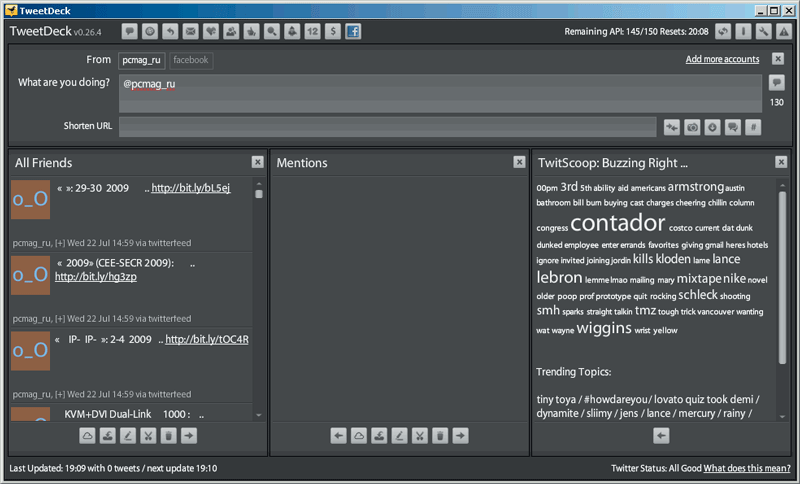Open the search column magnifier icon
Image resolution: width=800 pixels, height=484 pixels.
click(272, 31)
